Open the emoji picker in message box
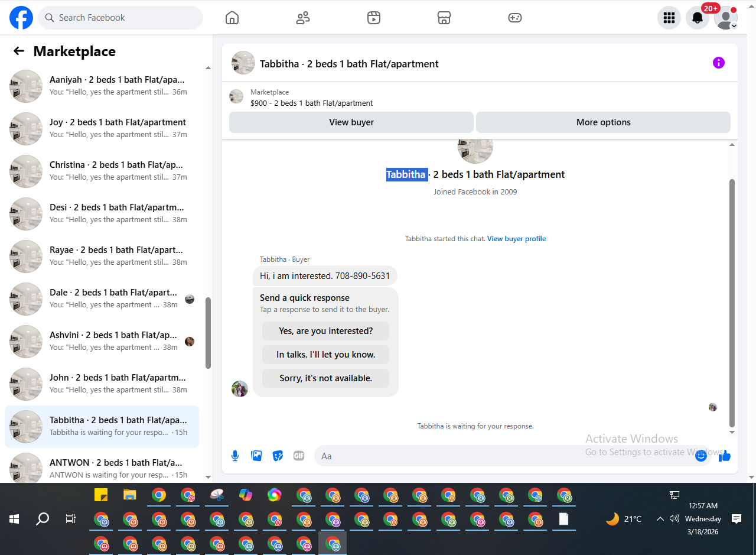The image size is (756, 555). click(701, 456)
